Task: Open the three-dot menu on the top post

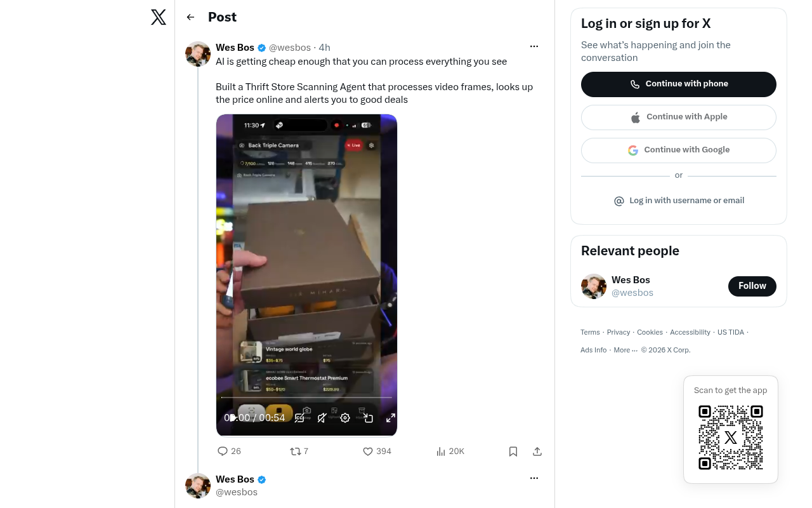Action: (534, 46)
